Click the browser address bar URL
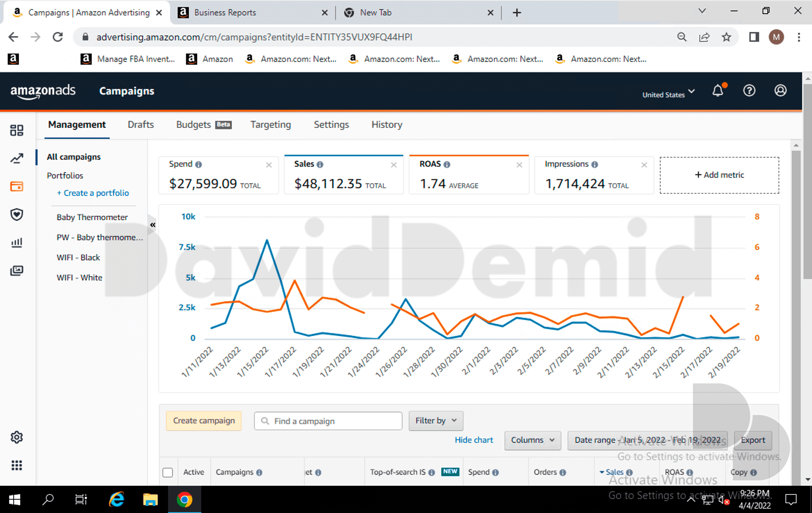The width and height of the screenshot is (812, 513). tap(254, 37)
